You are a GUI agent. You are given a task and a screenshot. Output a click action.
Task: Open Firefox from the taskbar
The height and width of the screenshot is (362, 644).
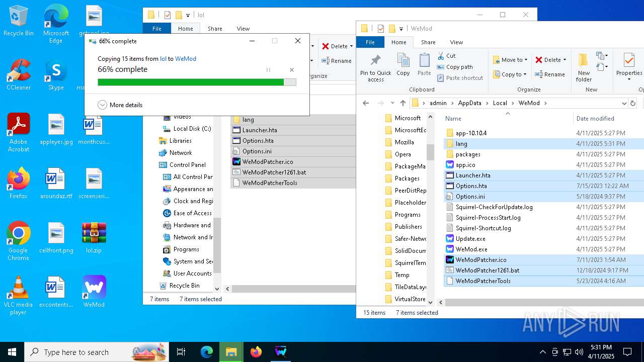click(x=256, y=352)
